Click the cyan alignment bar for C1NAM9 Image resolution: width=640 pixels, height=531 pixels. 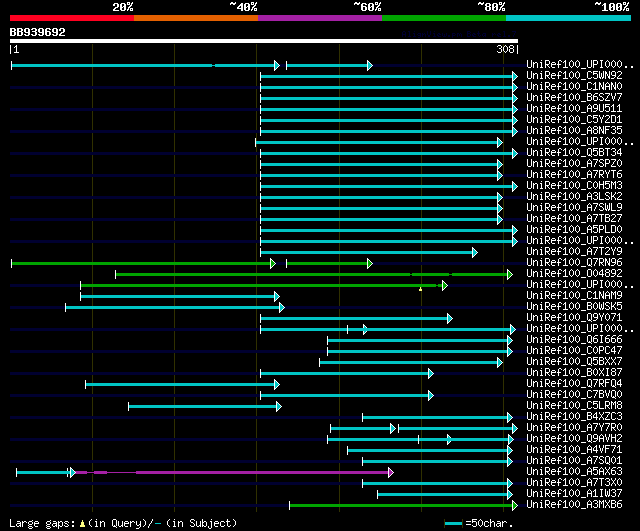[180, 296]
